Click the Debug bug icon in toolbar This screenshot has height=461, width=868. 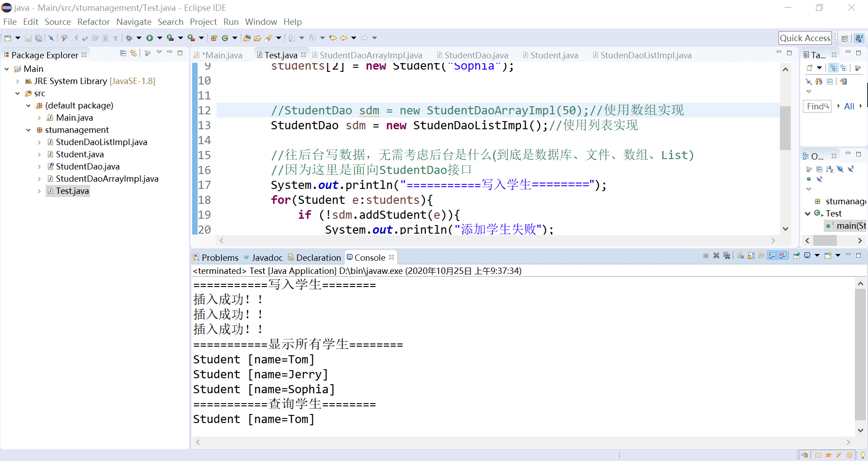pyautogui.click(x=129, y=38)
